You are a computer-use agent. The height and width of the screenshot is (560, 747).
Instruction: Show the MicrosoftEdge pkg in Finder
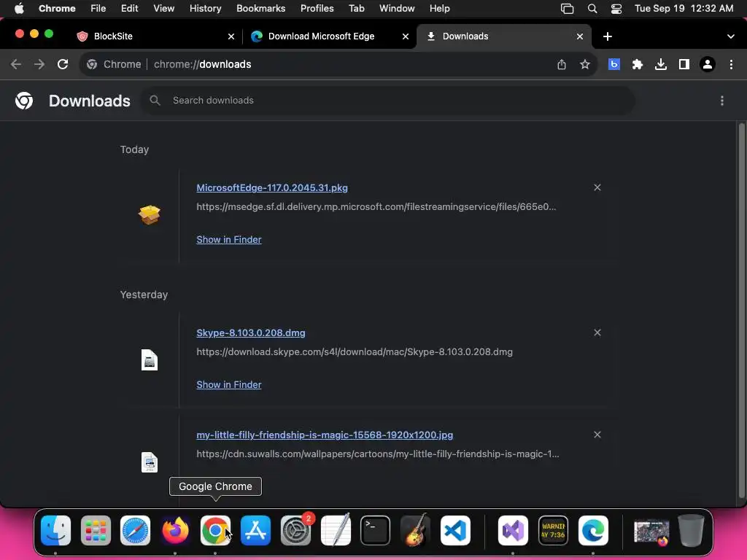coord(229,239)
